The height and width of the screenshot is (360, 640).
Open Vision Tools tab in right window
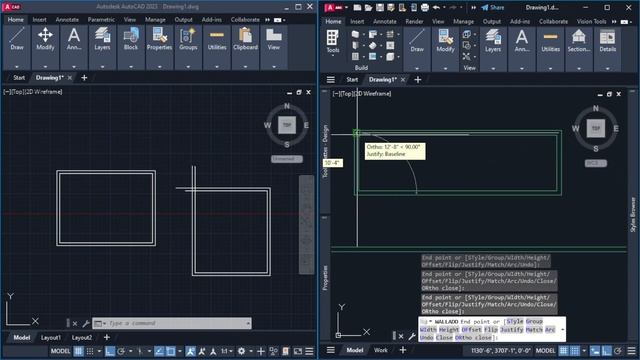pos(591,21)
